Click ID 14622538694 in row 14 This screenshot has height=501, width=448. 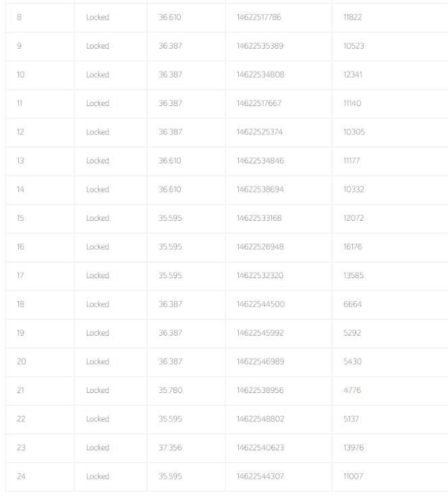click(260, 190)
